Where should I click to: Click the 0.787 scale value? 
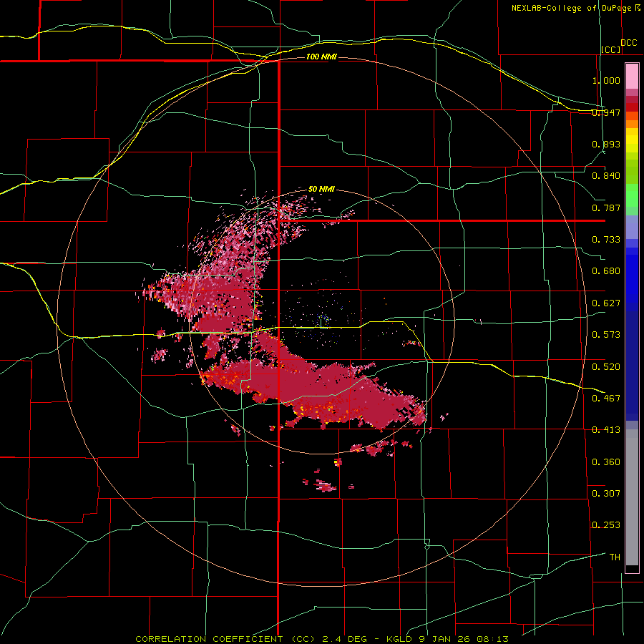point(606,208)
